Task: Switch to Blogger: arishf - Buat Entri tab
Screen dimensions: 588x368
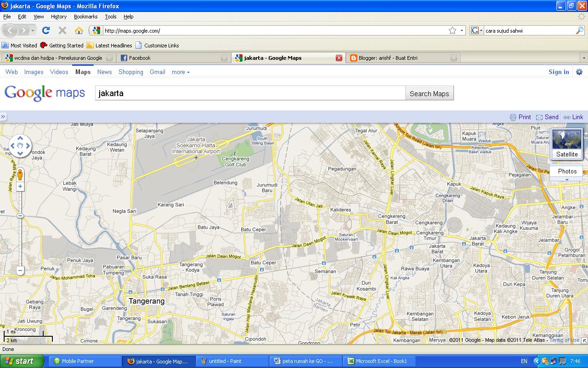Action: [403, 58]
